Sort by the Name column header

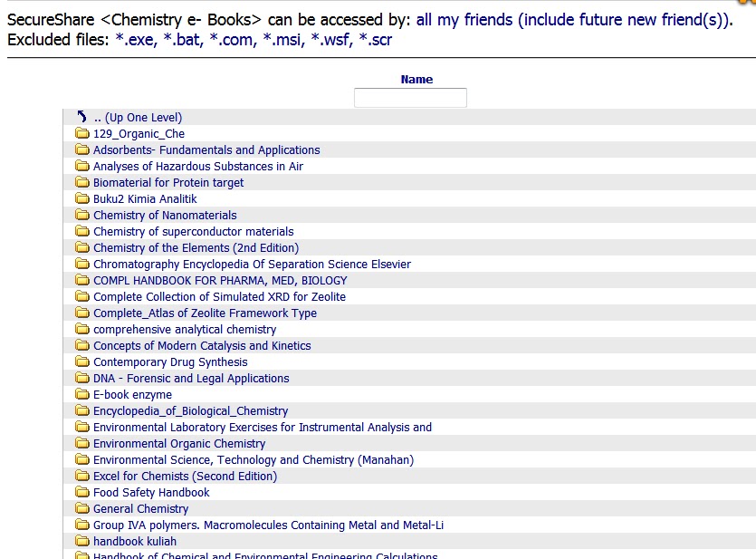416,80
